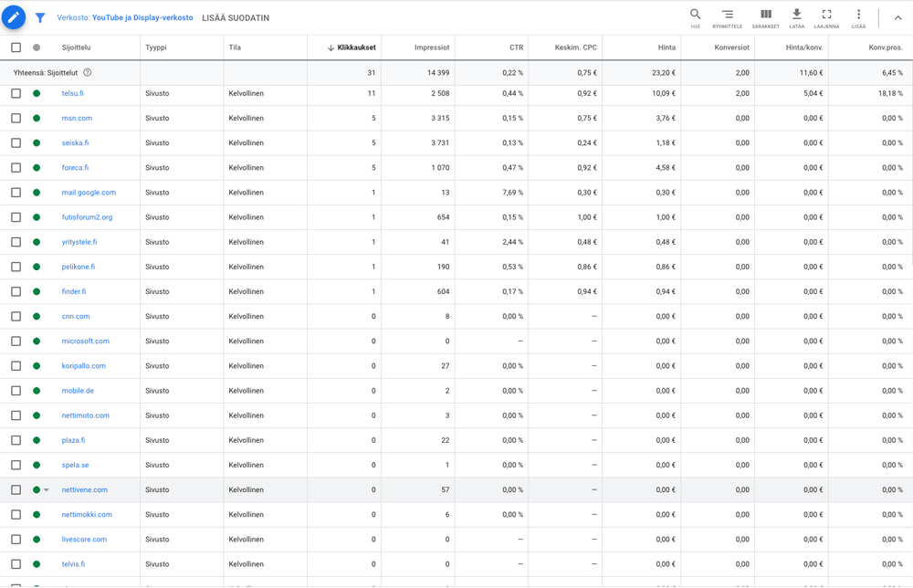Open the msn.com placement link
The height and width of the screenshot is (588, 913).
pyautogui.click(x=77, y=119)
